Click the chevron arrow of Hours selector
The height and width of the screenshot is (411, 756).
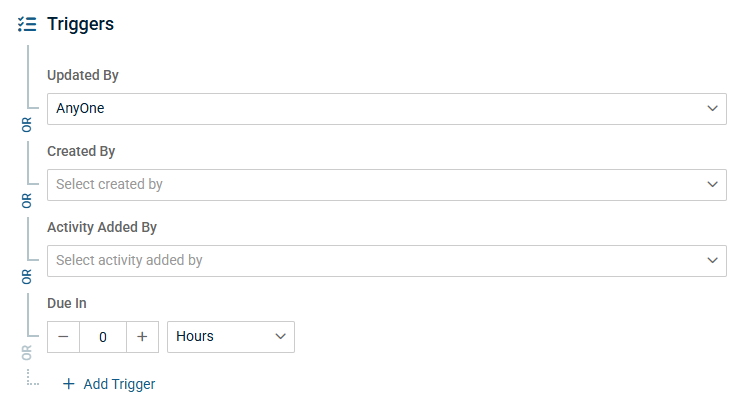[280, 337]
